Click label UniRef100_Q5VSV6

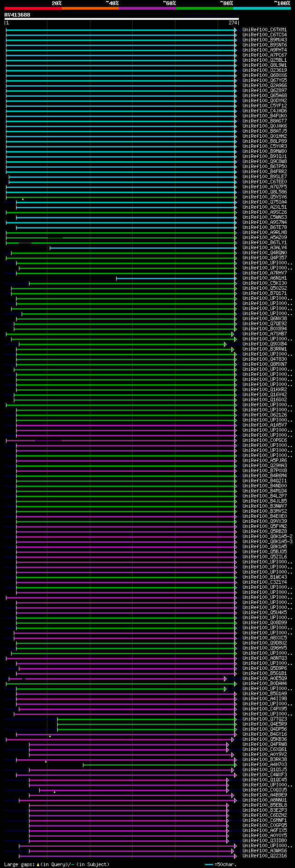(265, 197)
